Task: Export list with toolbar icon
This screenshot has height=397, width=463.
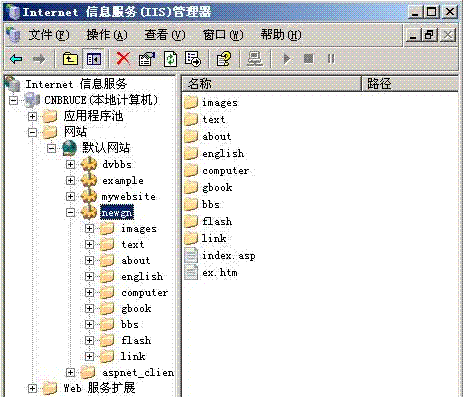Action: [193, 59]
